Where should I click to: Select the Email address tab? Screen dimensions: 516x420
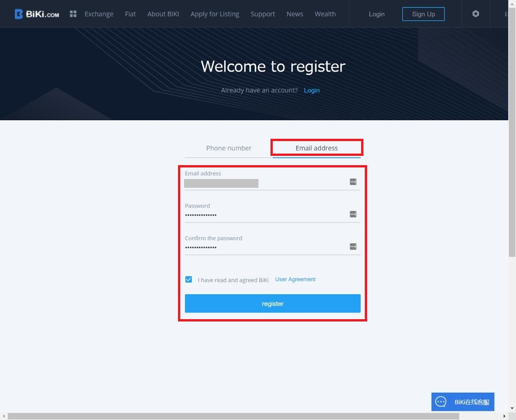pos(316,148)
